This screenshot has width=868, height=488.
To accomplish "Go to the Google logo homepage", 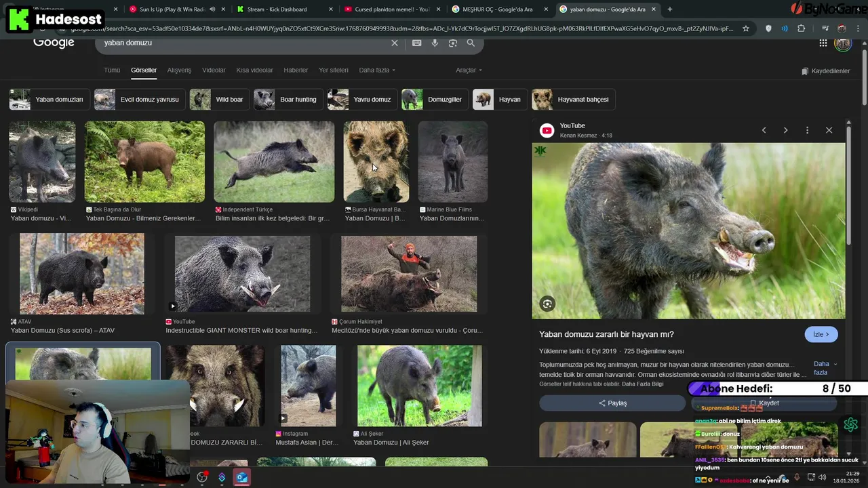I will click(54, 42).
